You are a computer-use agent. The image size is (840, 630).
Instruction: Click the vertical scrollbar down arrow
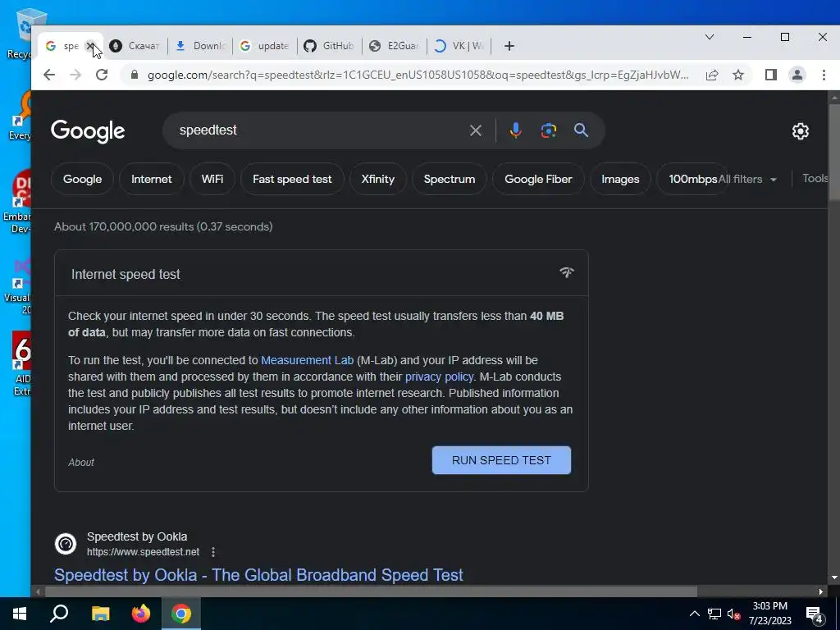[834, 577]
